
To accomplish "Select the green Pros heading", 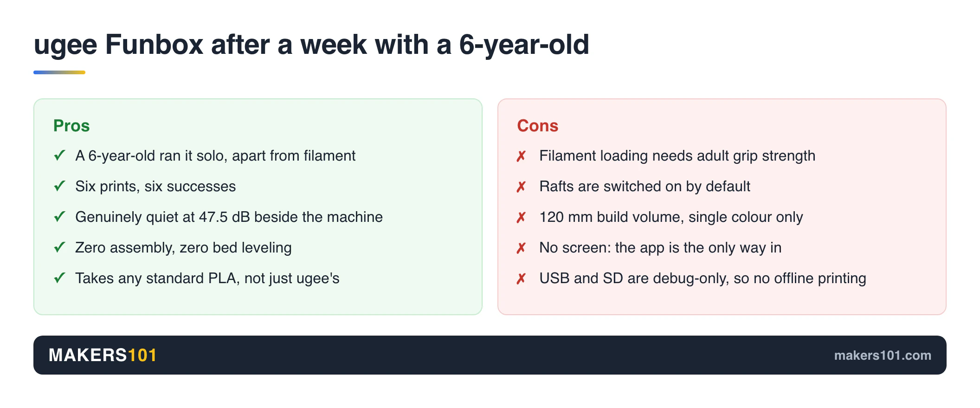I will [71, 125].
